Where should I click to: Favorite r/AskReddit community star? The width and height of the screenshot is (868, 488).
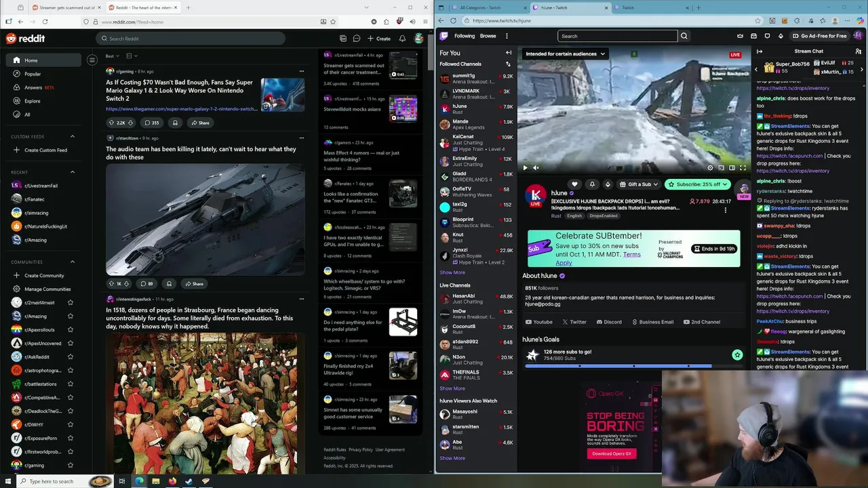[x=71, y=357]
